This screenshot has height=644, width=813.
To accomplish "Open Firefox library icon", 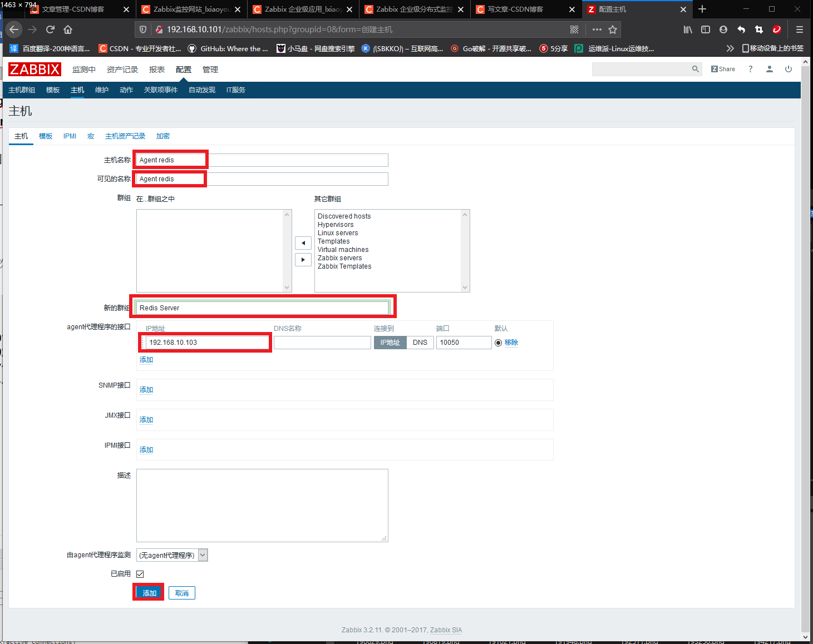I will (x=688, y=29).
